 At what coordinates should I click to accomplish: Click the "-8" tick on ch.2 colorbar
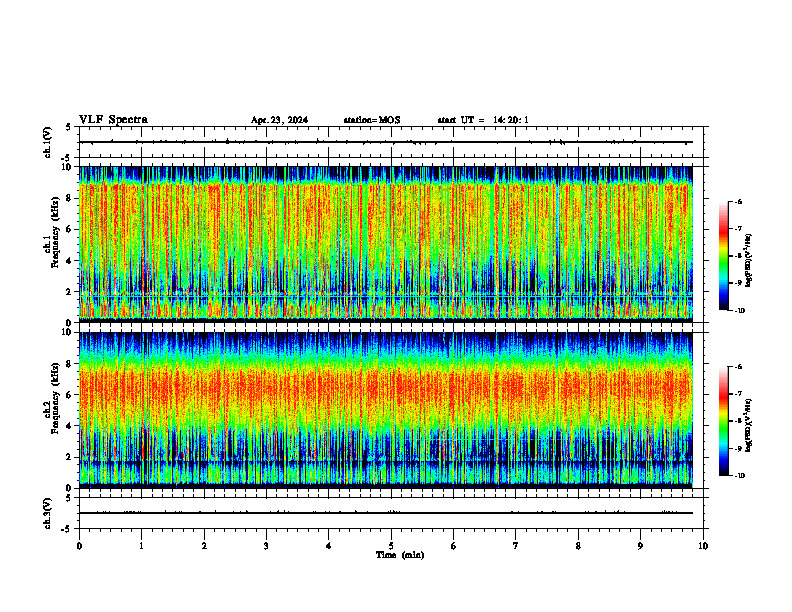(x=738, y=421)
